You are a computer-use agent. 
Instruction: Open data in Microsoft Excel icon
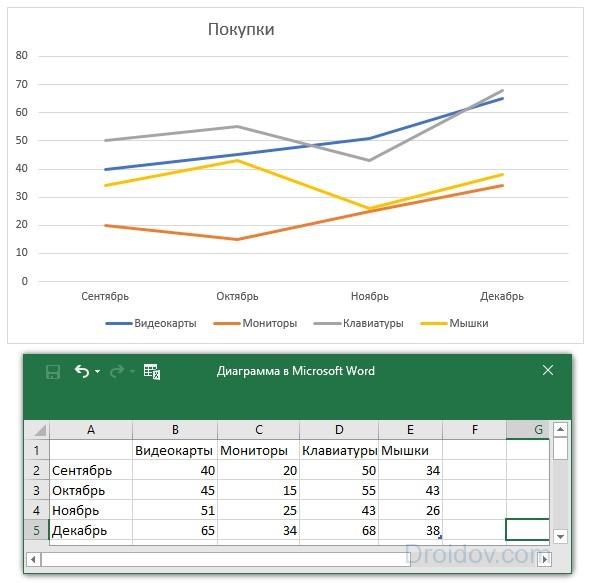pos(152,371)
